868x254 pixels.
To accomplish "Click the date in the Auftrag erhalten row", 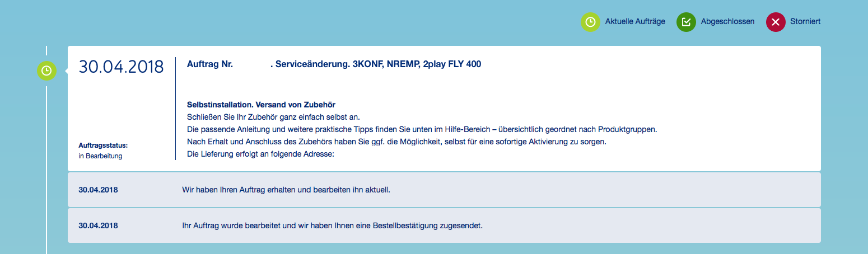I will click(x=98, y=190).
